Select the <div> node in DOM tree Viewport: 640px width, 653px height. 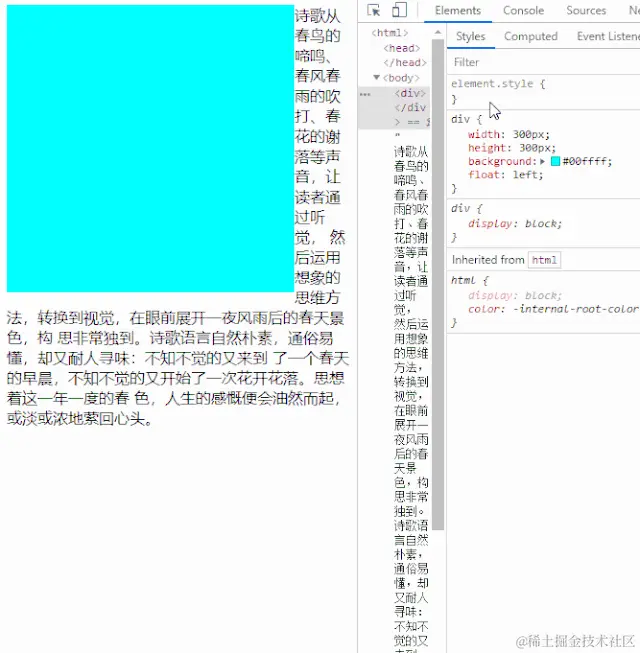pyautogui.click(x=410, y=93)
